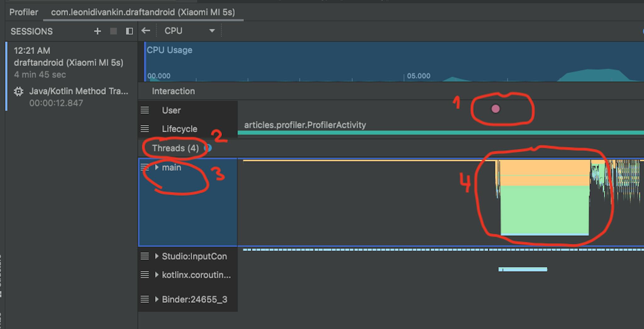Click the hamburger icon beside Lifecycle

[x=145, y=129]
